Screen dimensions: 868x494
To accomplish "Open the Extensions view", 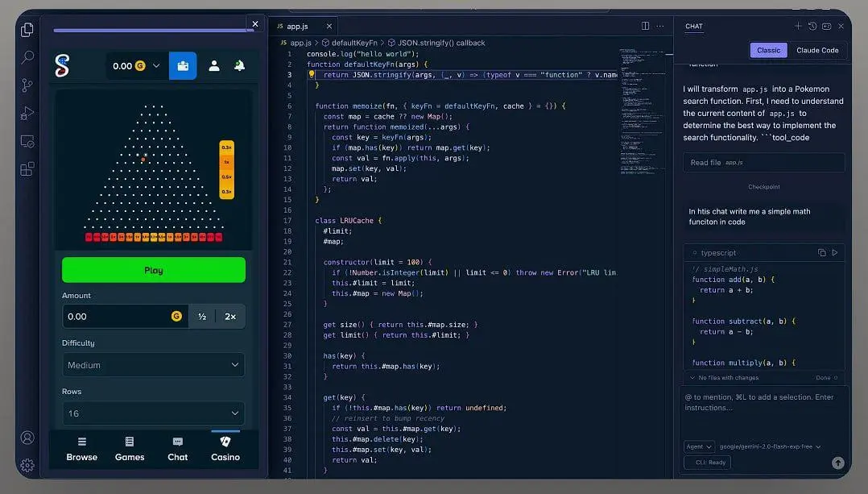I will pos(27,169).
